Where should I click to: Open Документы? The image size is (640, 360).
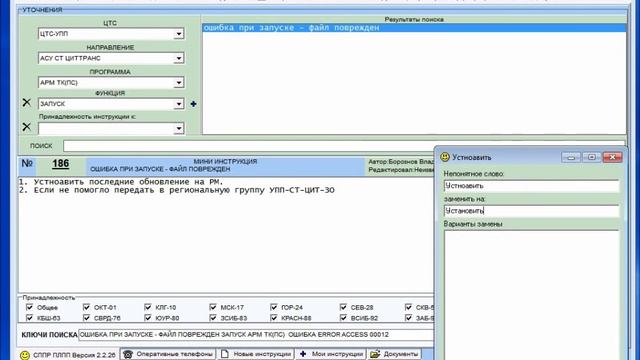[394, 354]
